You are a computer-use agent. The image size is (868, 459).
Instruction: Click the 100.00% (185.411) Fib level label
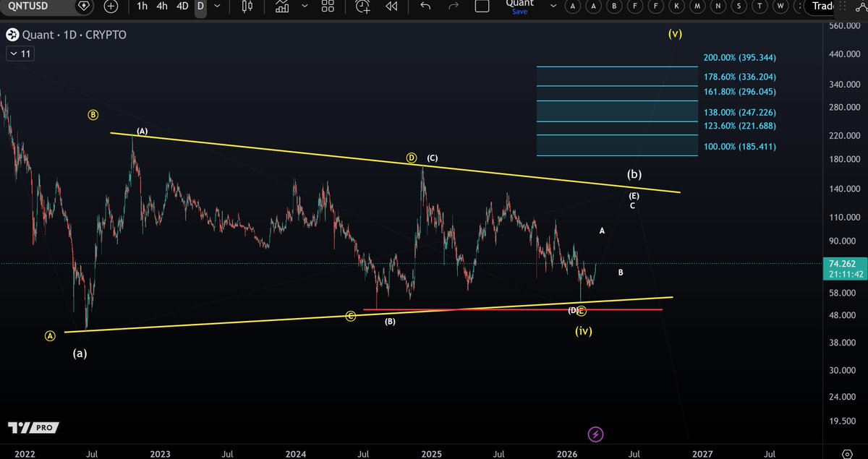(x=739, y=147)
